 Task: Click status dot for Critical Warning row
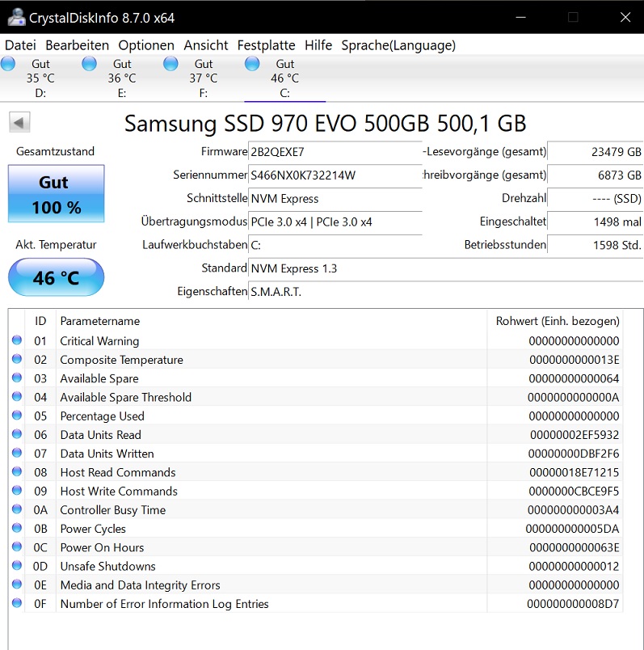pyautogui.click(x=17, y=340)
